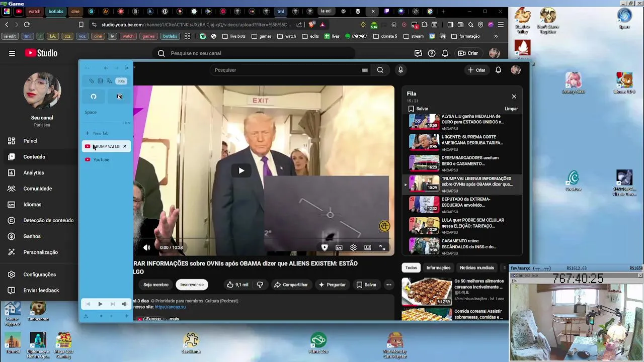644x362 pixels.
Task: Play media in mini sidebar player controls
Action: (x=100, y=304)
